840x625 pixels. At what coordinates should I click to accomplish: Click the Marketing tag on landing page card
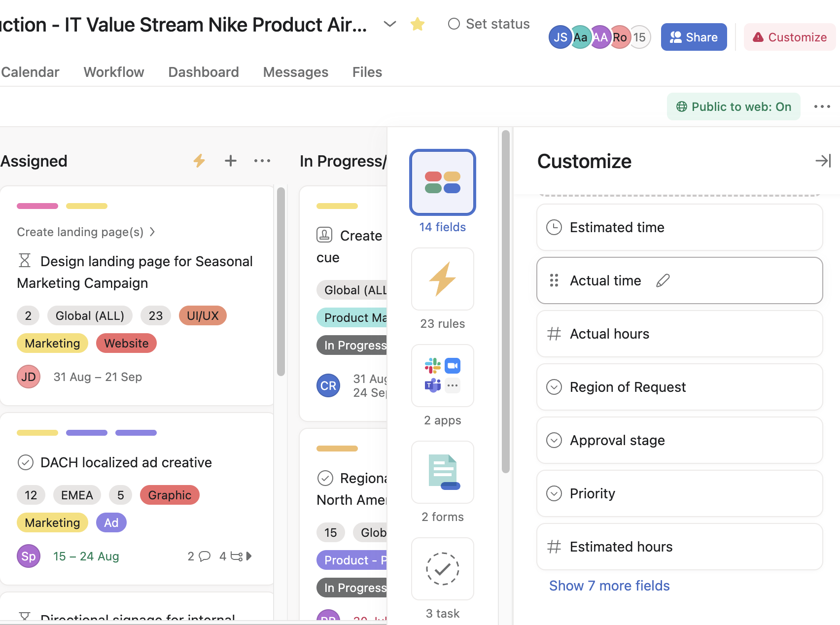click(52, 343)
